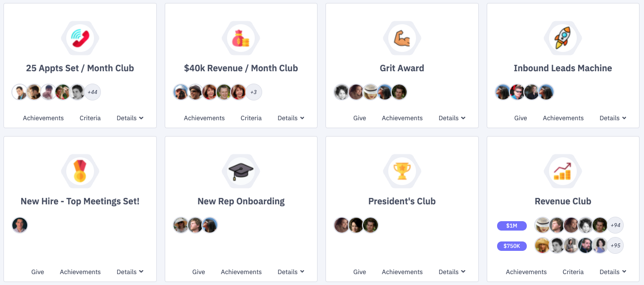Image resolution: width=644 pixels, height=285 pixels.
Task: Select the $750K tier tag
Action: pos(511,246)
